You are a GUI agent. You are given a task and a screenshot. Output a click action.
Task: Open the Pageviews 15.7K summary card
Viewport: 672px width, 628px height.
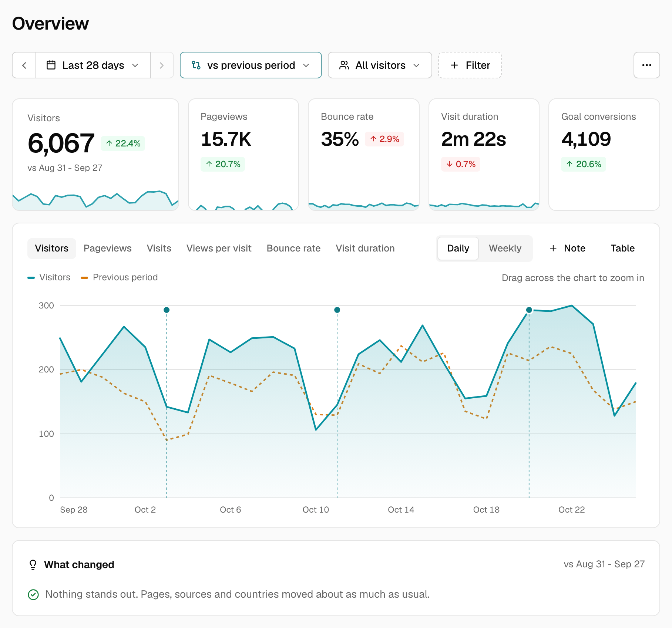[x=243, y=155]
